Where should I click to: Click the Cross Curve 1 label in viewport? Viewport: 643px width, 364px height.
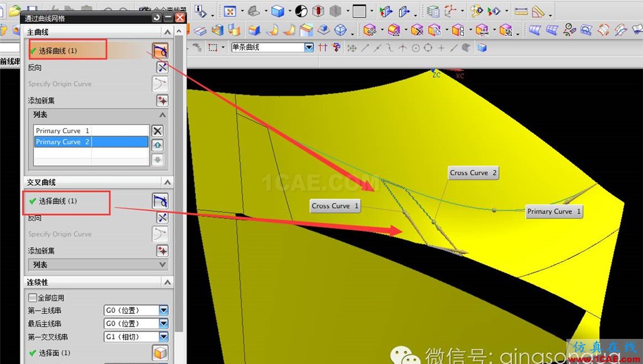(x=335, y=206)
